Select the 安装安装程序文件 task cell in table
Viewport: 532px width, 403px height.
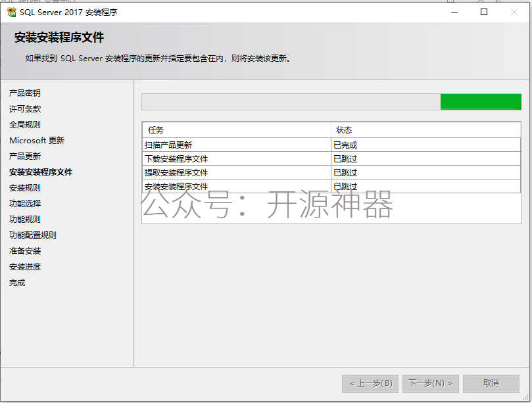click(237, 186)
